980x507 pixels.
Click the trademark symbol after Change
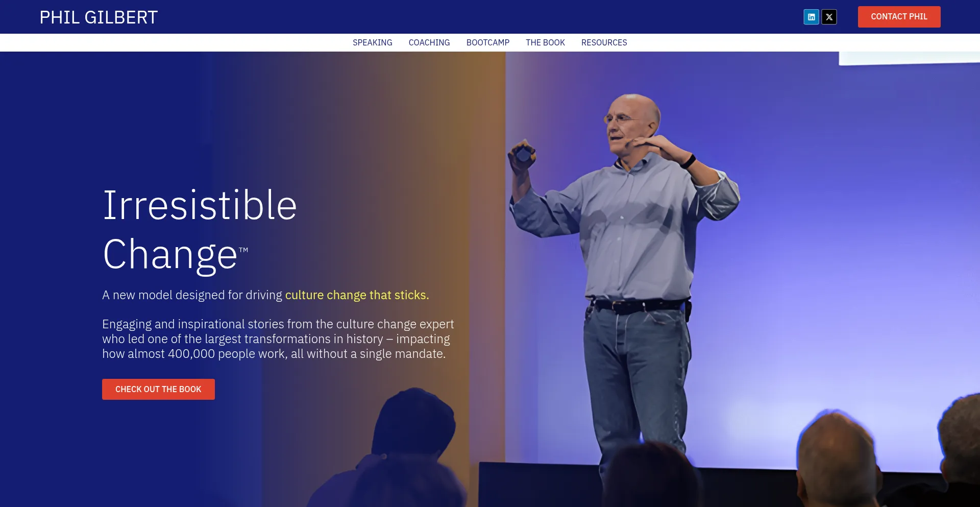243,250
